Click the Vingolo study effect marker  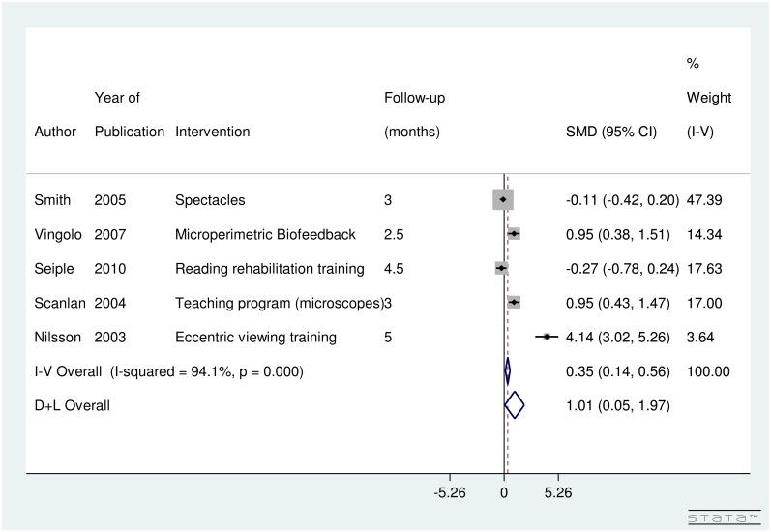(x=514, y=234)
